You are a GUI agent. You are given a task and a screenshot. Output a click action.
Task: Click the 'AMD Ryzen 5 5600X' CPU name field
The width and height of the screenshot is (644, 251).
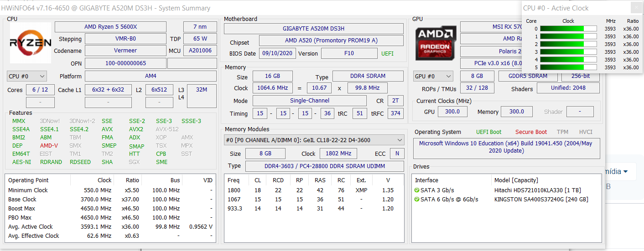(x=111, y=27)
